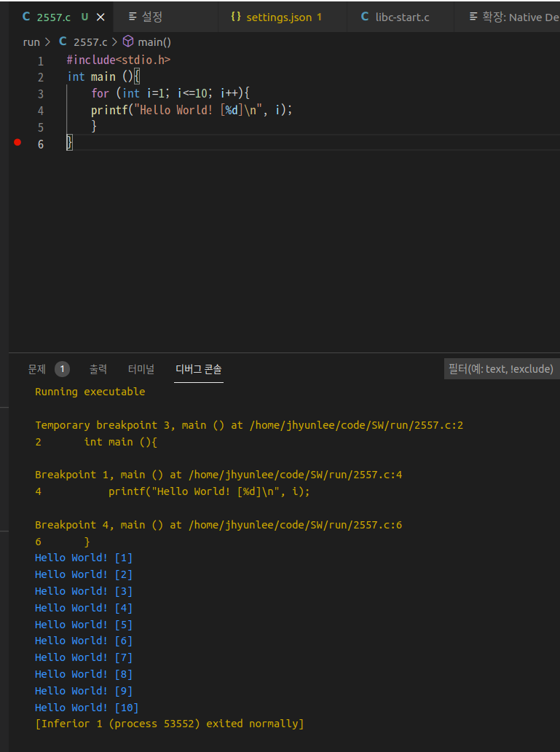The image size is (560, 752).
Task: Click line number 4 in the gutter
Action: click(41, 111)
